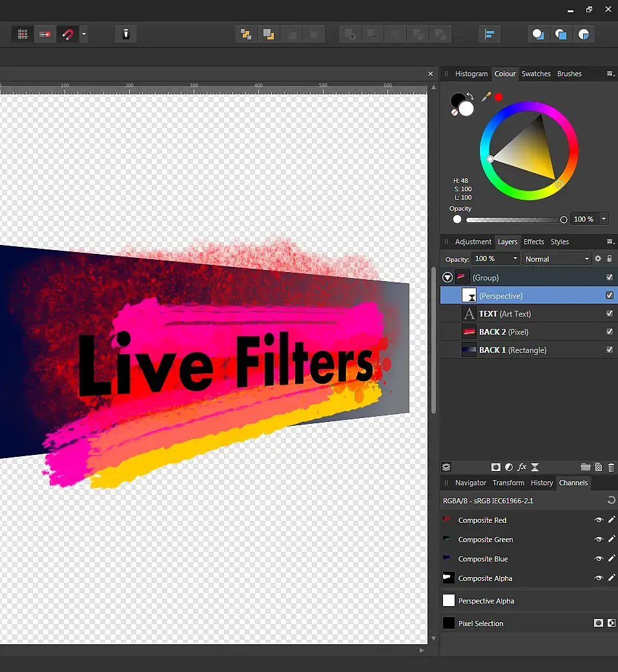The height and width of the screenshot is (672, 618).
Task: Hide the TEXT (Art Text) layer
Action: 610,313
